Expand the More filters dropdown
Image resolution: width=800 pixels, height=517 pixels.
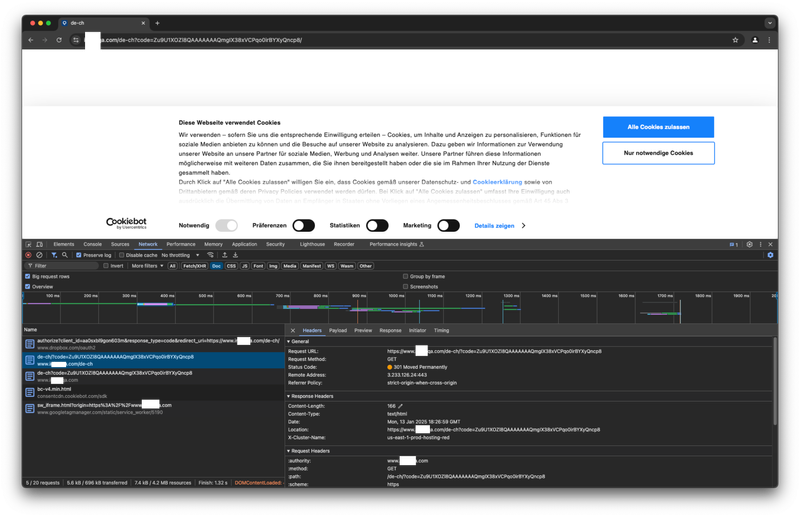point(148,266)
